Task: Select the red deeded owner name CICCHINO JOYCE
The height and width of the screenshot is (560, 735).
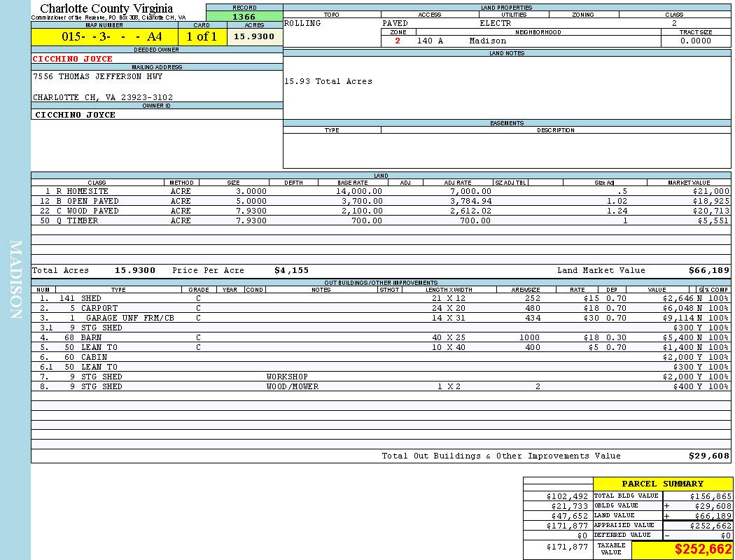Action: 73,59
